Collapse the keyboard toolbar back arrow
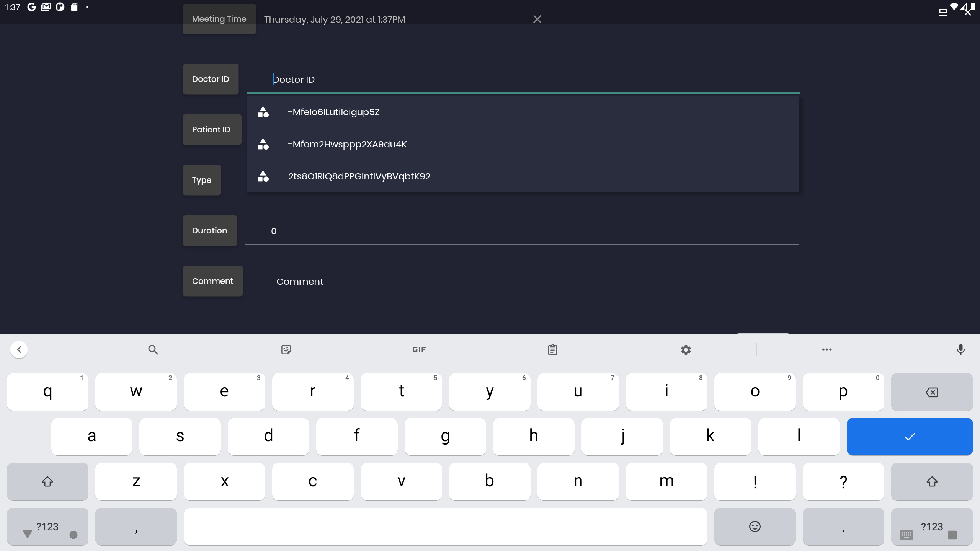Image resolution: width=980 pixels, height=551 pixels. (x=19, y=349)
